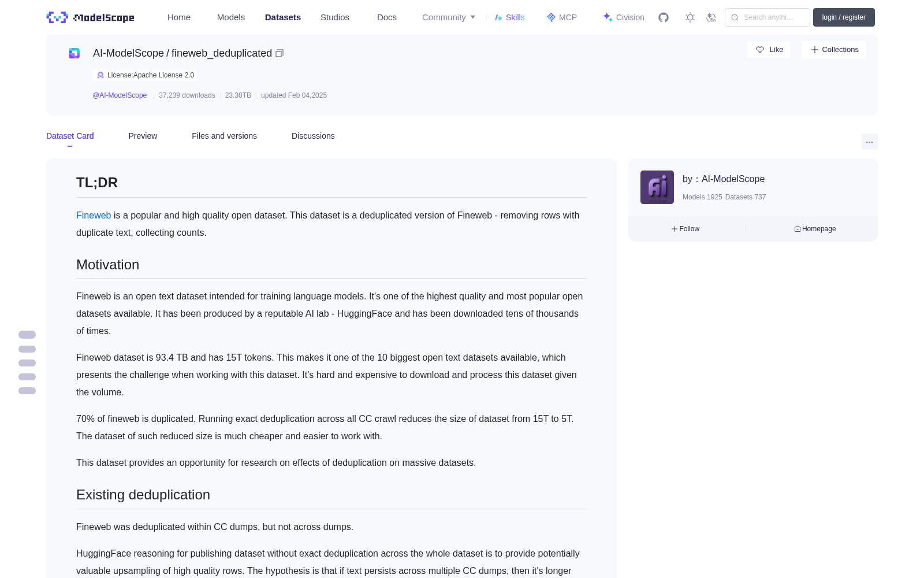Open the Docs navigation item

click(387, 17)
